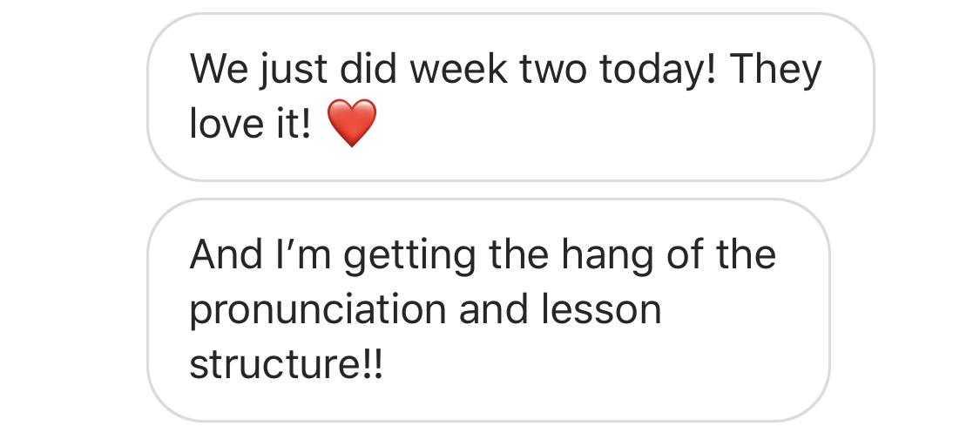Click the word 'week' in first message
980x433 pixels.
(458, 69)
